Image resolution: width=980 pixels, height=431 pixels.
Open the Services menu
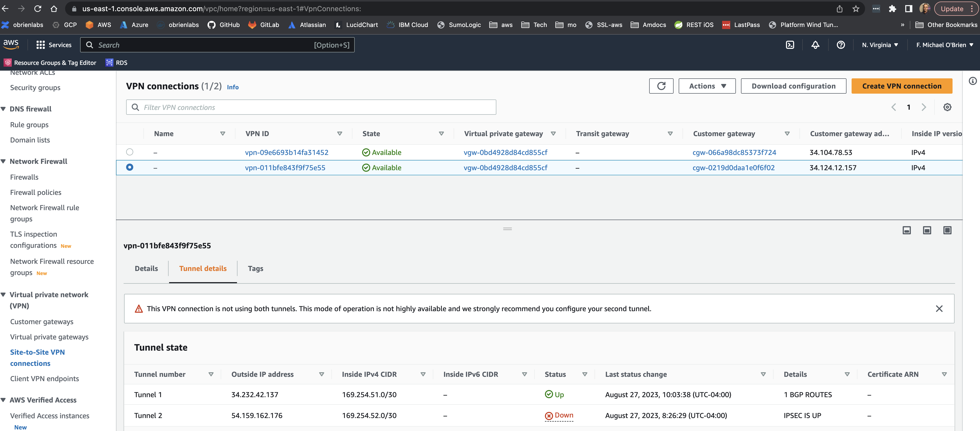54,45
